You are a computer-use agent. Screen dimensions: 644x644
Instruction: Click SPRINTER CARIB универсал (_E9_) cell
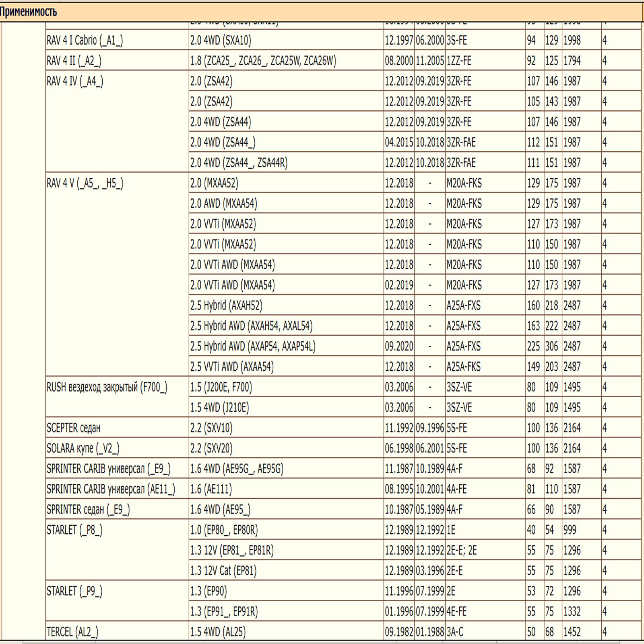point(108,469)
